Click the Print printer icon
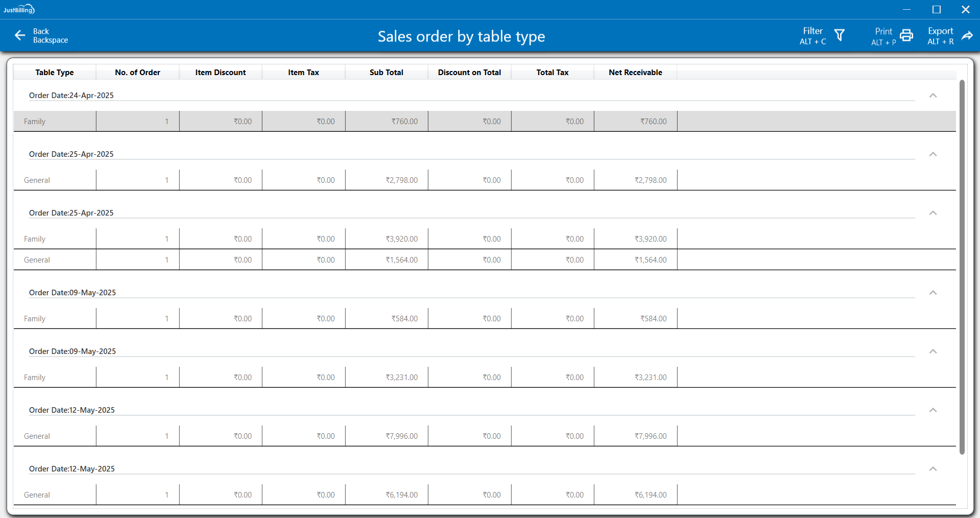Screen dimensions: 980x518 (906, 35)
